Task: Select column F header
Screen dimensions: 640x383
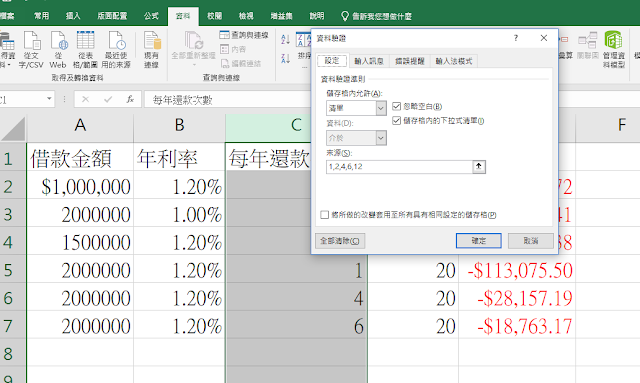Action: (608, 125)
